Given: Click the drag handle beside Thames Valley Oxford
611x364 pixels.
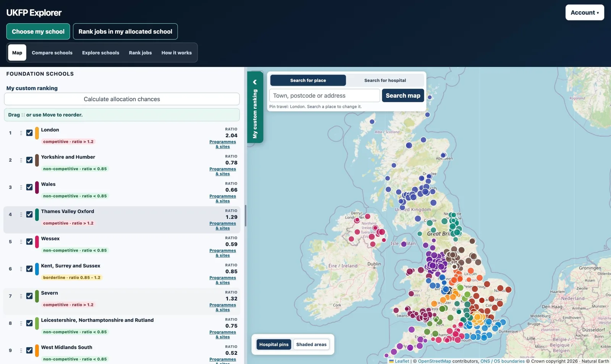Looking at the screenshot, I should pos(21,215).
